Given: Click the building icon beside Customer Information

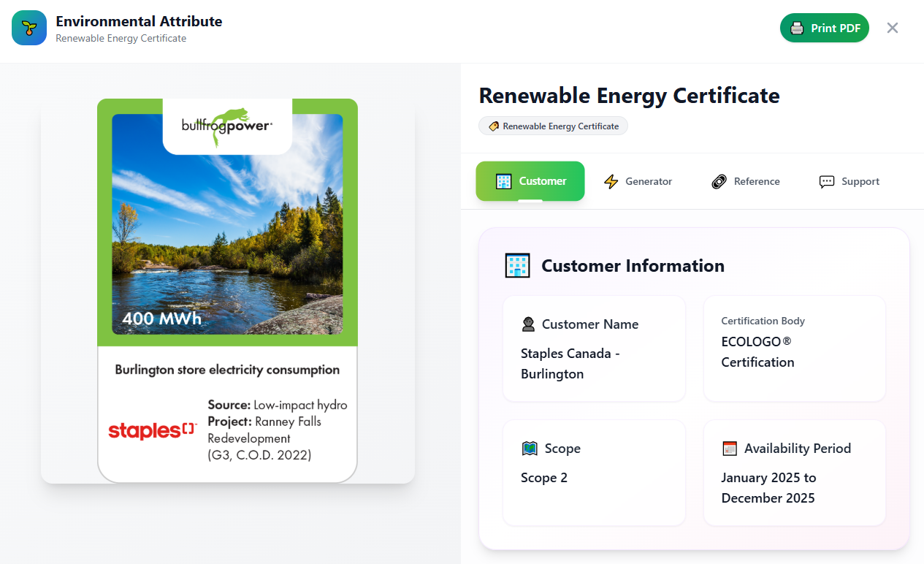Looking at the screenshot, I should coord(517,265).
